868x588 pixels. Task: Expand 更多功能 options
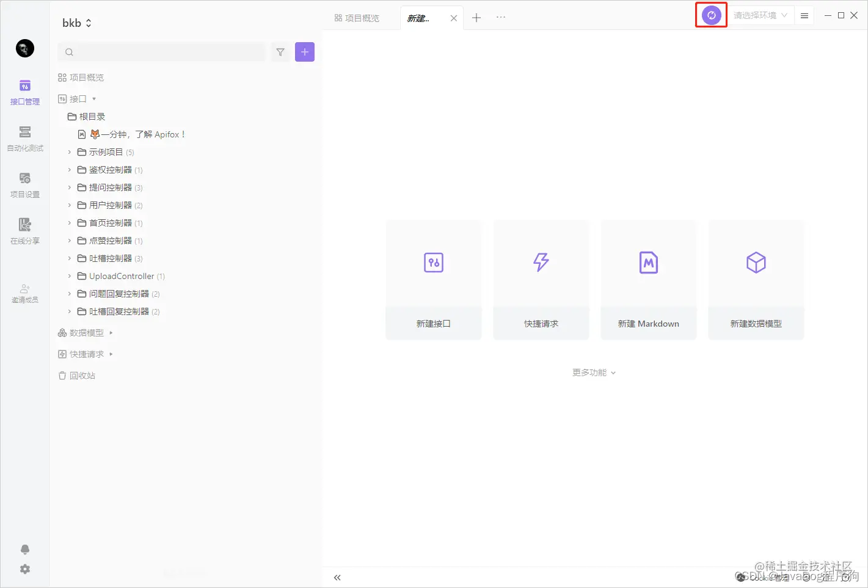tap(594, 372)
